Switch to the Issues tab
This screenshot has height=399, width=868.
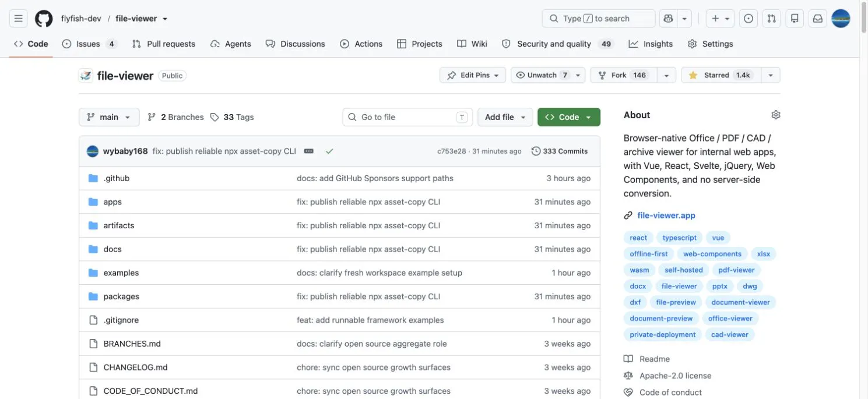[x=90, y=44]
